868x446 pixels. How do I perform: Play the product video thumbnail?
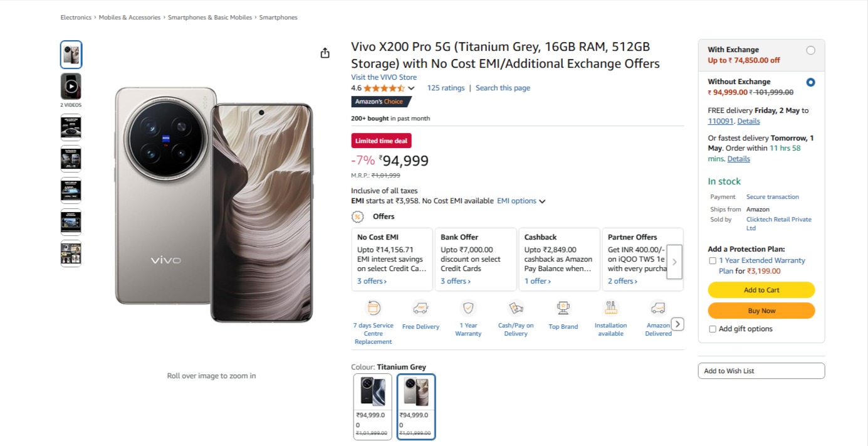71,87
